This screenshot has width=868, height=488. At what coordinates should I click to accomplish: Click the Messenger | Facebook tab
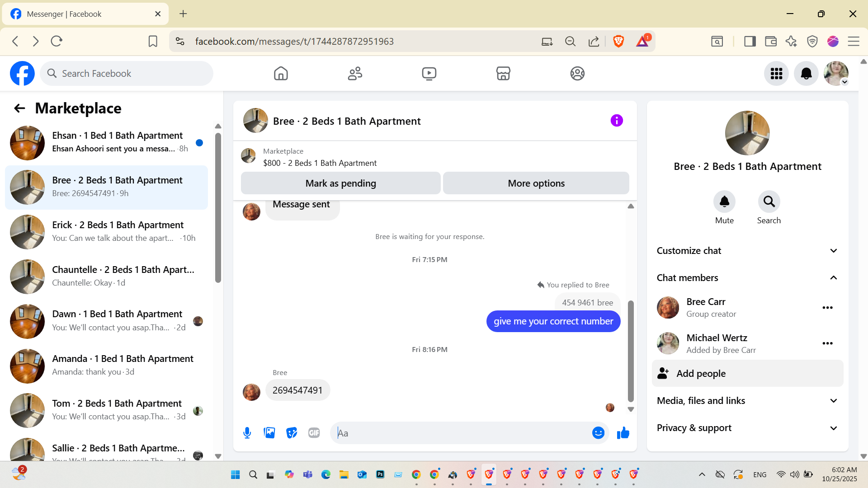[x=85, y=14]
